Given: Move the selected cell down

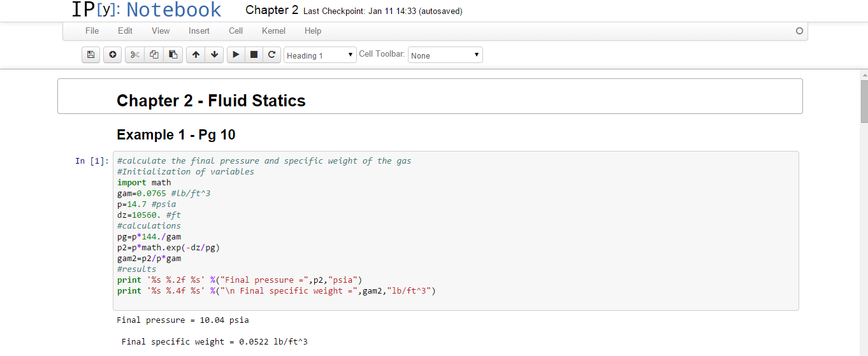Looking at the screenshot, I should coord(214,55).
